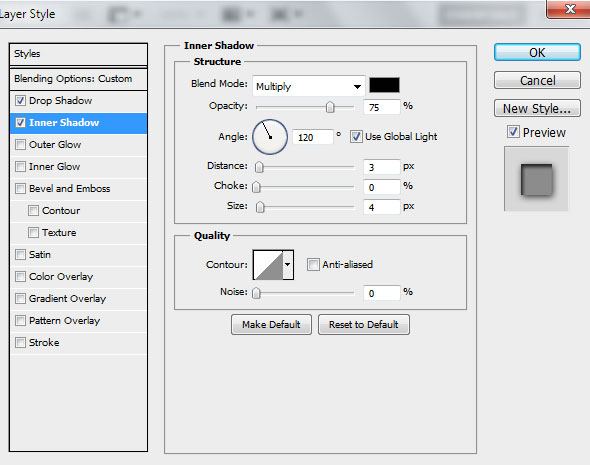Click the angle dial control
Image resolution: width=590 pixels, height=465 pixels.
[270, 137]
